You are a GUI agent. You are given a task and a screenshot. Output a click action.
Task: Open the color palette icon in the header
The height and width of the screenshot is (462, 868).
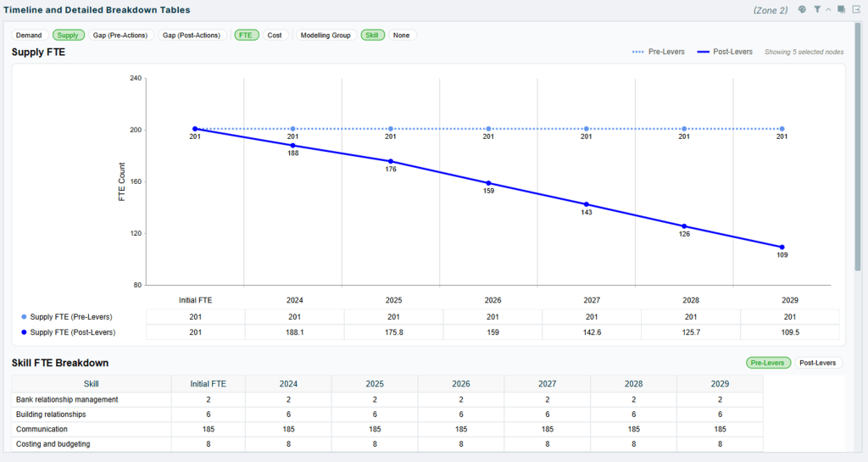pyautogui.click(x=802, y=9)
